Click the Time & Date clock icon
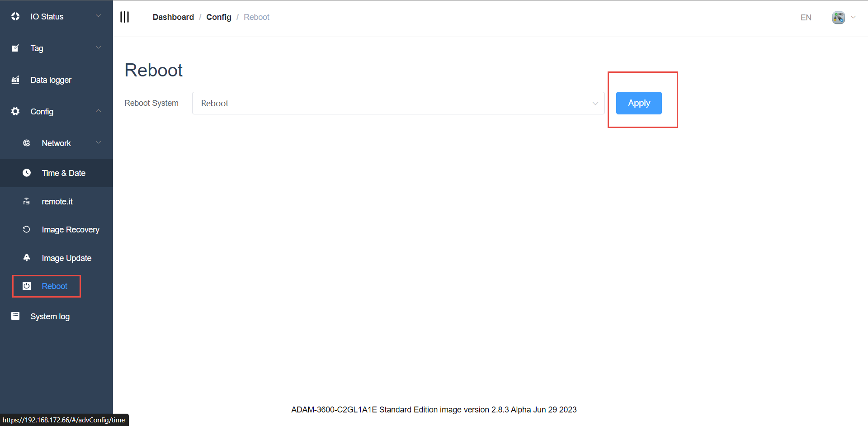Viewport: 868px width, 426px height. (27, 173)
